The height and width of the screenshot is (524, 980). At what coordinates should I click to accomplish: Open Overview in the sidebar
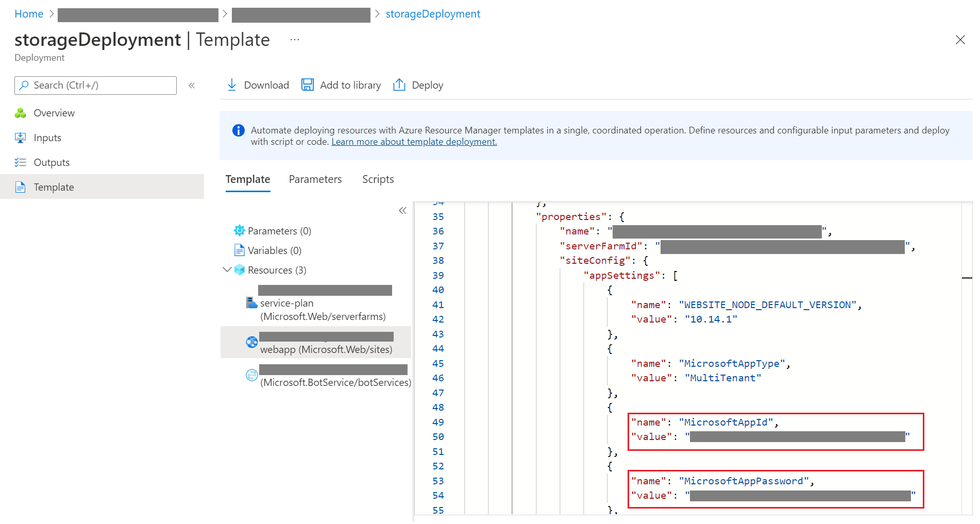click(102, 113)
